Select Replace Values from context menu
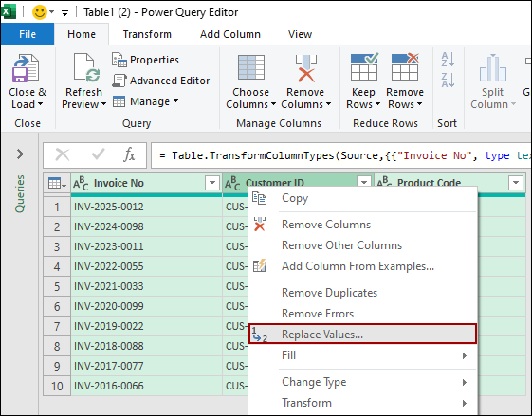 362,335
